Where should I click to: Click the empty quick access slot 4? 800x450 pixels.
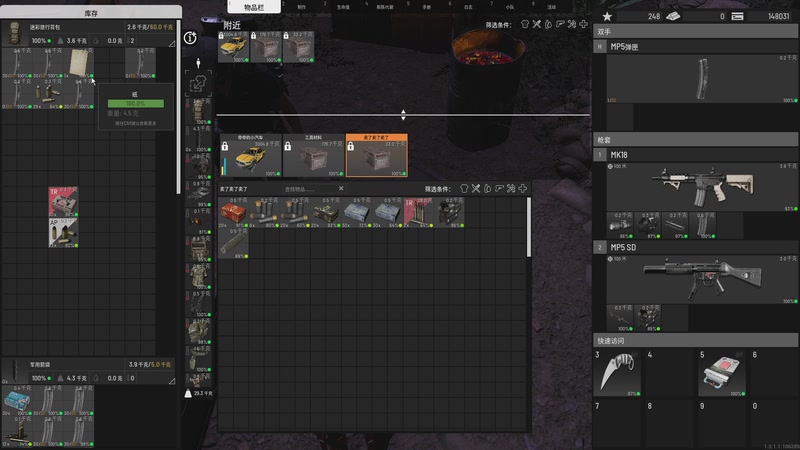(x=669, y=372)
